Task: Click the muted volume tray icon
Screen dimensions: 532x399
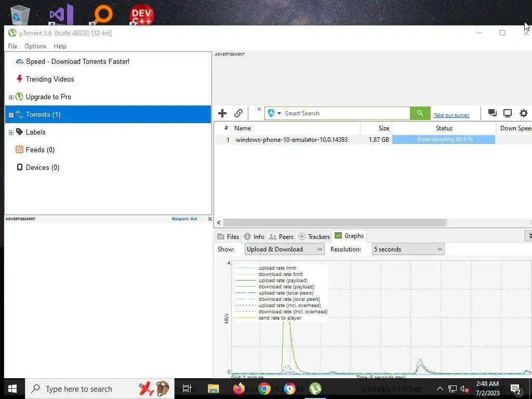Action: [x=465, y=389]
